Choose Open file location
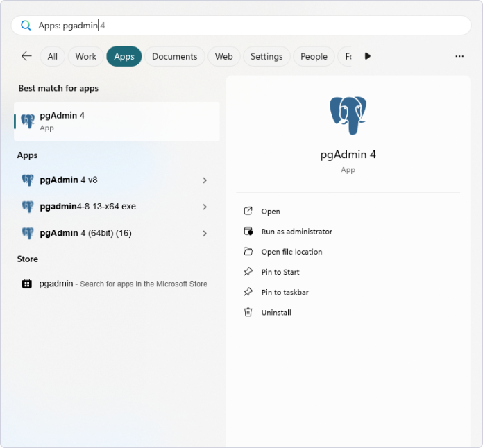The height and width of the screenshot is (448, 483). (x=291, y=252)
